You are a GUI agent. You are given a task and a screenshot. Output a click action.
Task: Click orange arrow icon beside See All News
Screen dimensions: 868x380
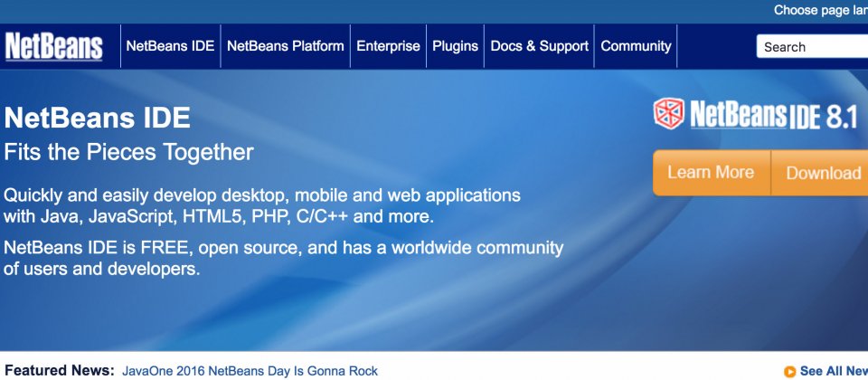tap(790, 371)
